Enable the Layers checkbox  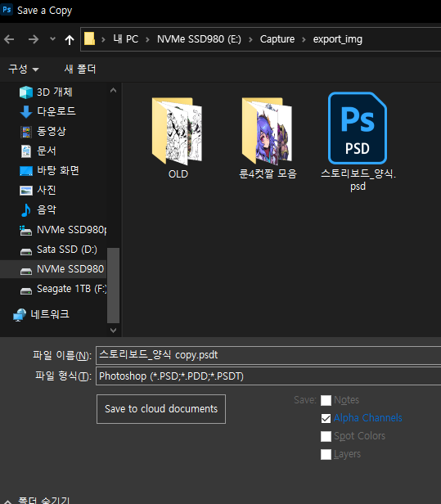point(326,454)
